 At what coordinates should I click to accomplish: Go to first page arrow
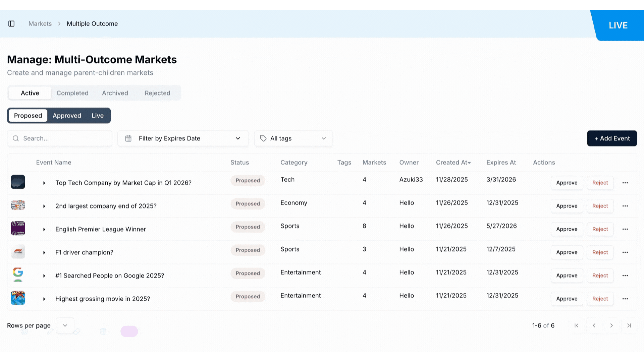tap(576, 325)
